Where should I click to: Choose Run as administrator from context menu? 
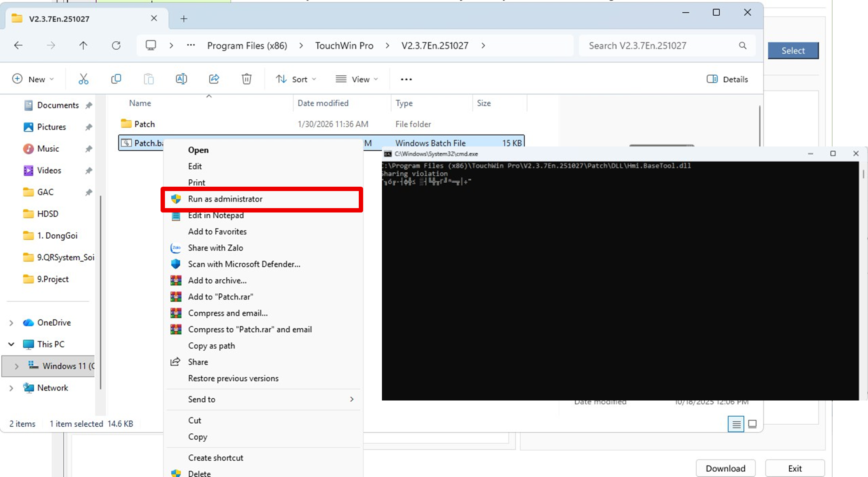pyautogui.click(x=225, y=199)
